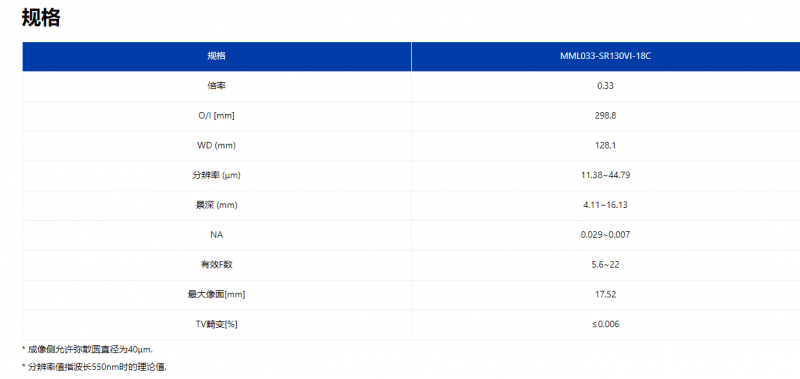Click the 298.8 value cell
The height and width of the screenshot is (379, 800).
tap(605, 116)
